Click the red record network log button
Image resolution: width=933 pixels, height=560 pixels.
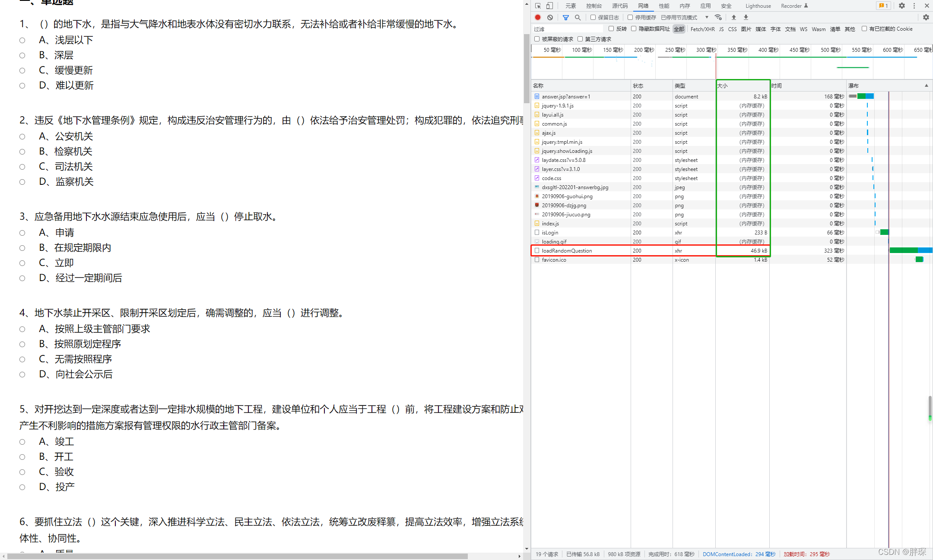click(x=538, y=17)
